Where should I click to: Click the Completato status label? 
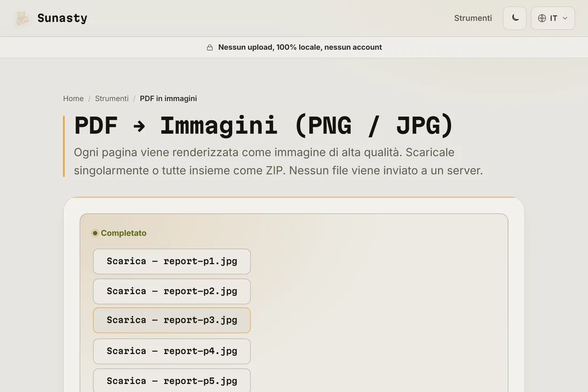(x=123, y=233)
